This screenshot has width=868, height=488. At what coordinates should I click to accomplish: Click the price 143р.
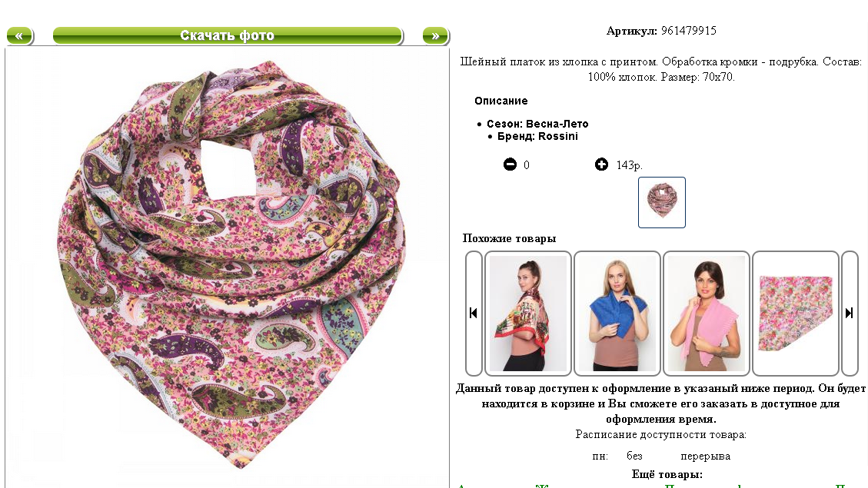tap(630, 165)
